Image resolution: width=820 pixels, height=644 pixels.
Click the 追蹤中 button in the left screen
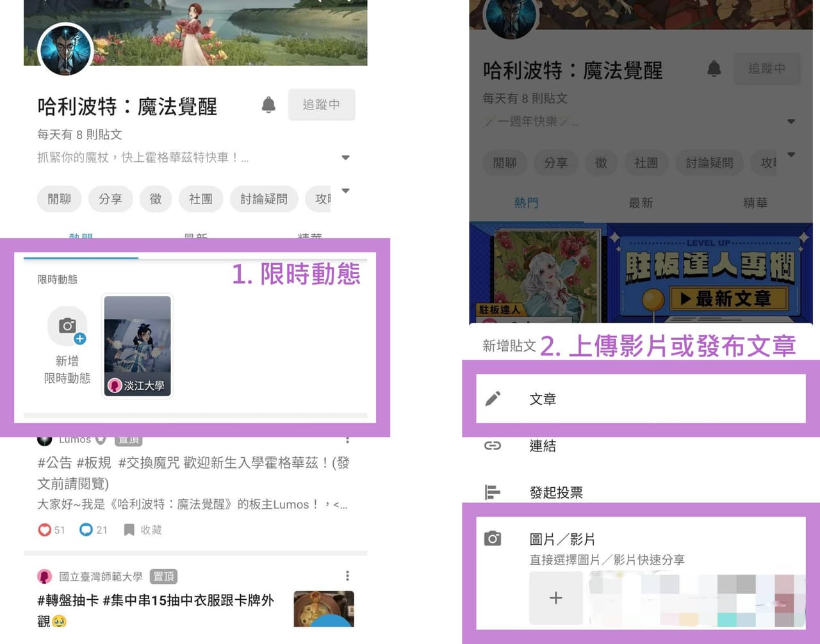(321, 104)
